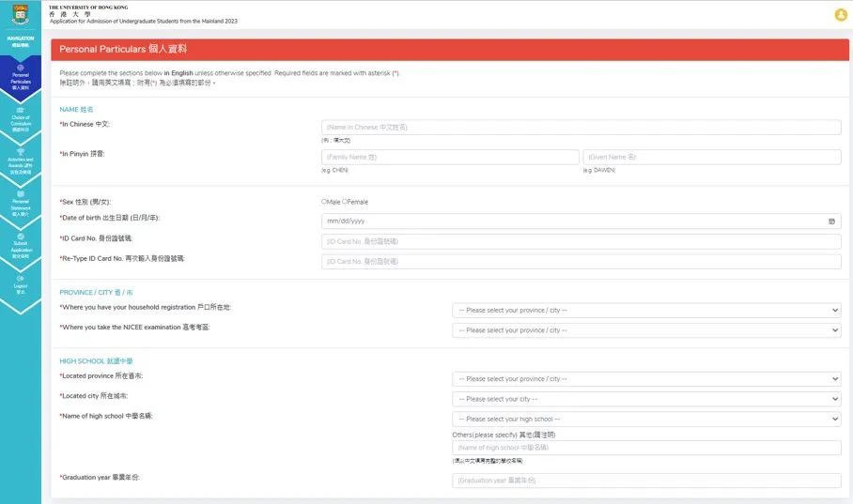Click the Graduation year input field
Viewport: 853px width, 504px height.
click(x=646, y=481)
